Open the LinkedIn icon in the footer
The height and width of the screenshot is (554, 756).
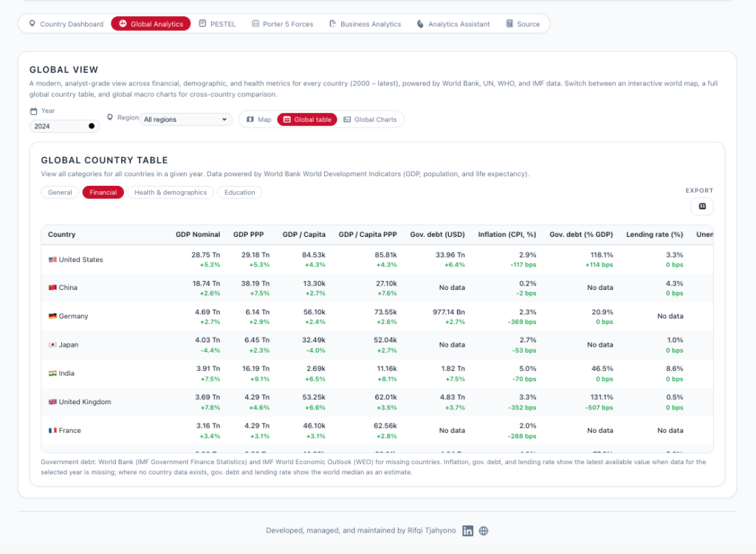pyautogui.click(x=468, y=530)
